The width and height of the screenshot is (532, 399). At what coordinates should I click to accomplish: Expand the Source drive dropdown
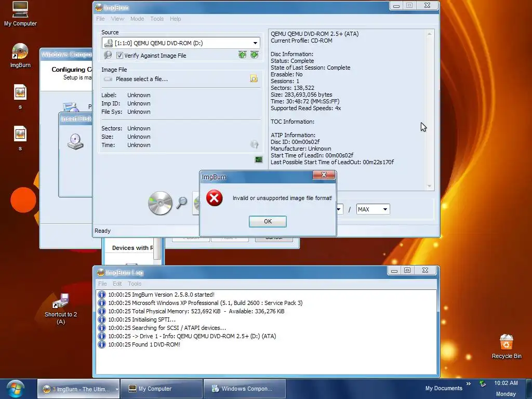tap(255, 43)
